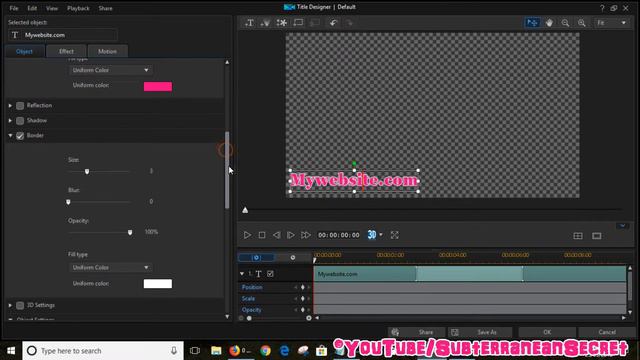Click the pink font uniform color swatch

pos(158,87)
